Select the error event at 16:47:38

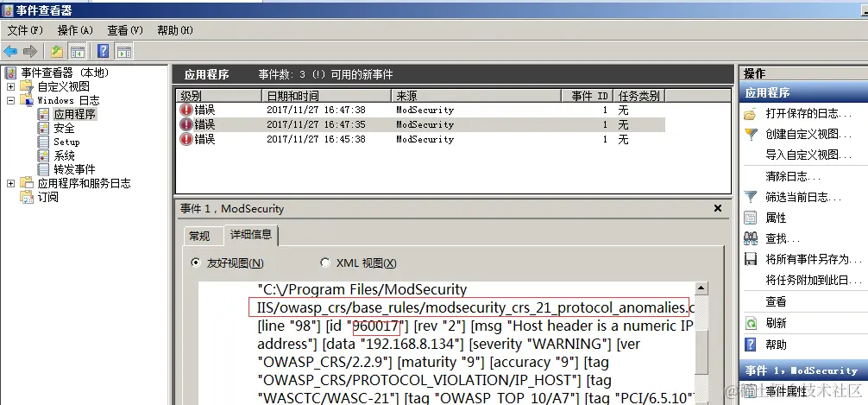421,110
